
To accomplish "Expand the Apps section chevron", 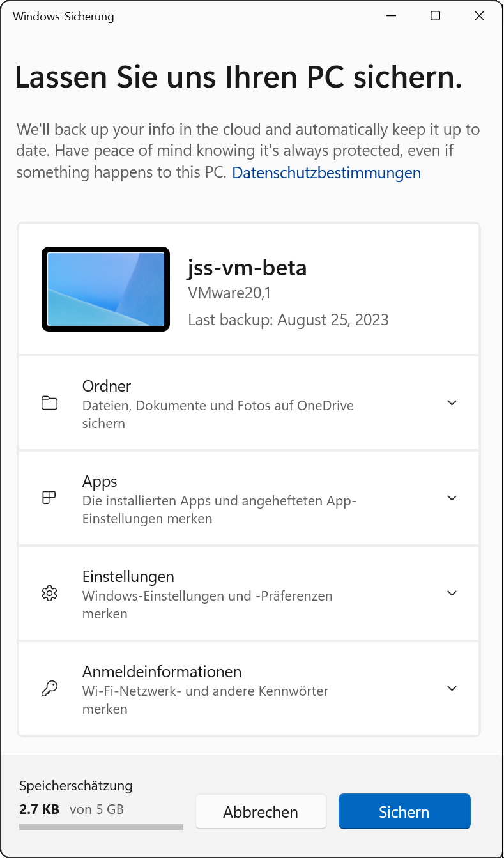I will [452, 498].
